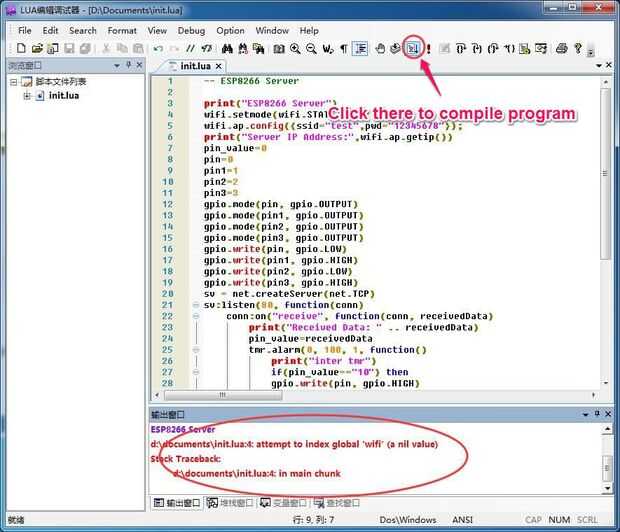Click the help question mark icon

tap(578, 49)
